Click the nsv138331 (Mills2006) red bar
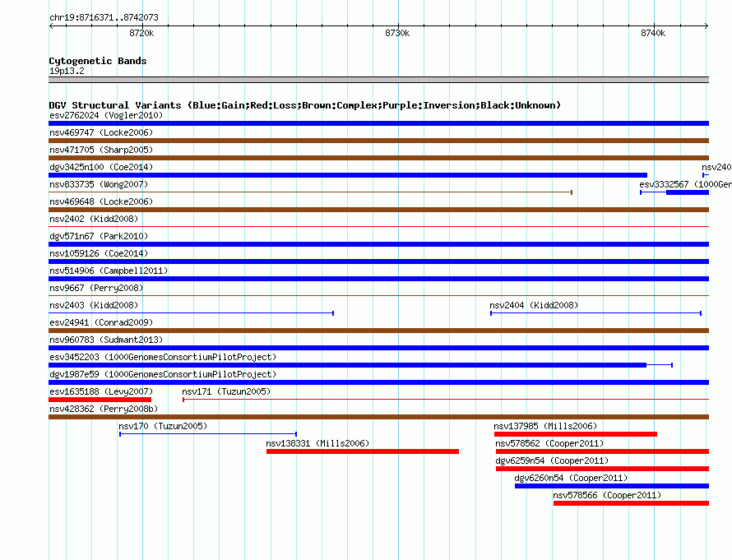Viewport: 732px width, 560px height. pyautogui.click(x=363, y=451)
